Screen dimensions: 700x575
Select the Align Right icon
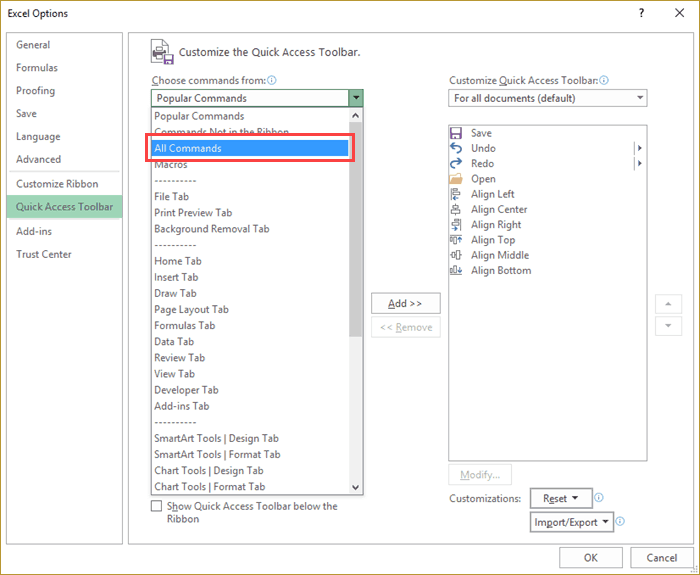(x=455, y=225)
